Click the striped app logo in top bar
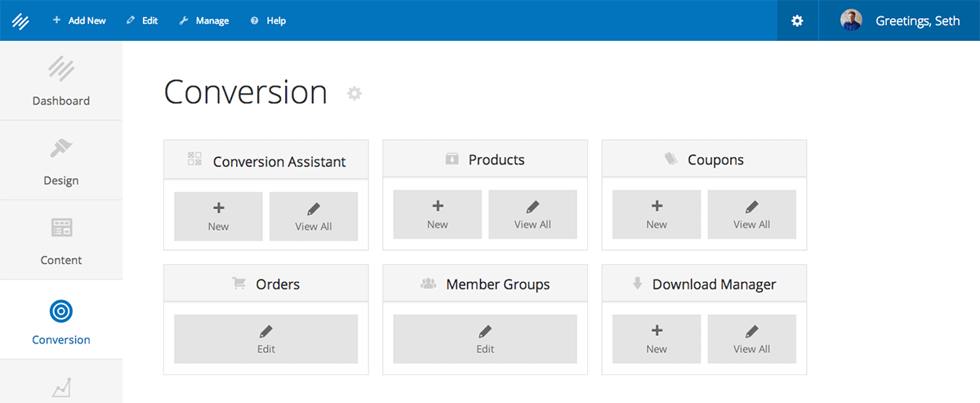The height and width of the screenshot is (403, 980). [20, 20]
